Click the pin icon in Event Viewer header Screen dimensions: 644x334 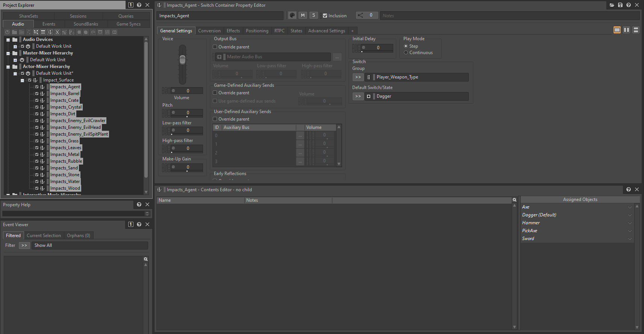coord(130,224)
